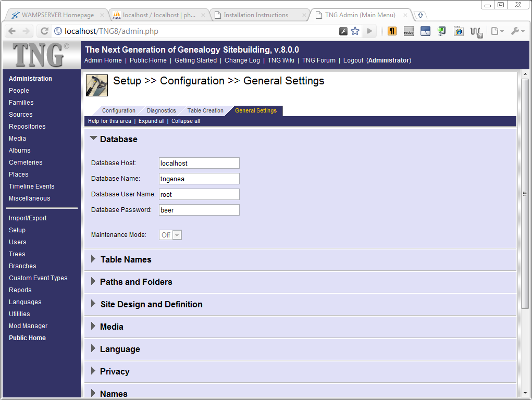Image resolution: width=532 pixels, height=400 pixels.
Task: Close the Installation Instructions tab
Action: tap(304, 15)
